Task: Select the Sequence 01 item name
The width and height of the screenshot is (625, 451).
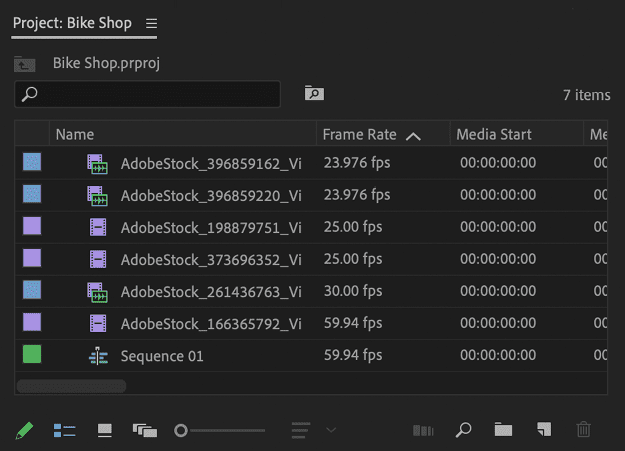Action: pyautogui.click(x=162, y=356)
